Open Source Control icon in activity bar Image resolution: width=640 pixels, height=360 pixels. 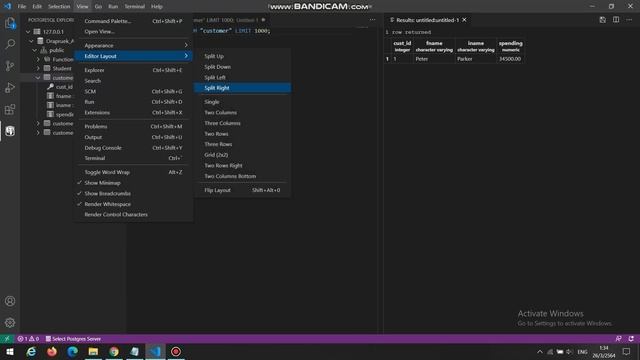[x=10, y=66]
